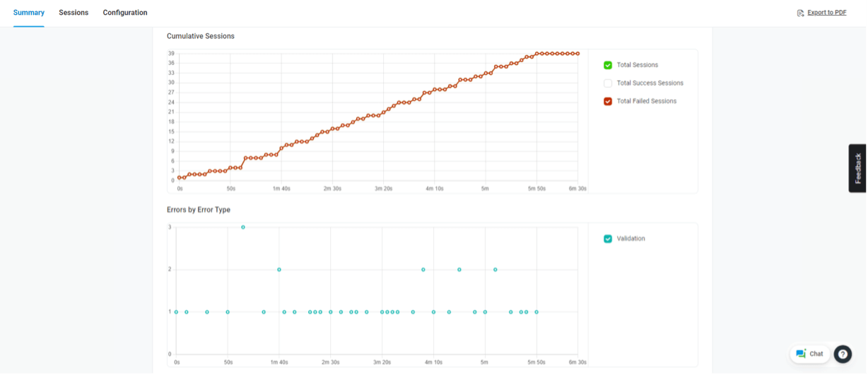Click the chat bubble icon
868x375 pixels.
(x=801, y=354)
